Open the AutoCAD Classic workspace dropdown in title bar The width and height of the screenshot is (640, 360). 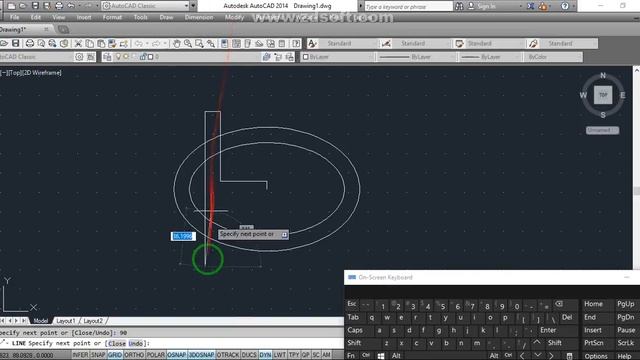186,6
